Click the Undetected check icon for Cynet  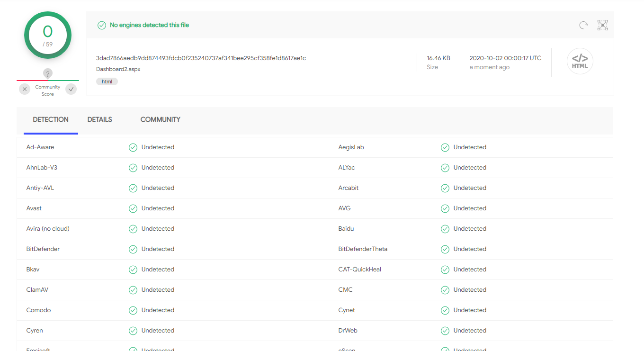(445, 310)
